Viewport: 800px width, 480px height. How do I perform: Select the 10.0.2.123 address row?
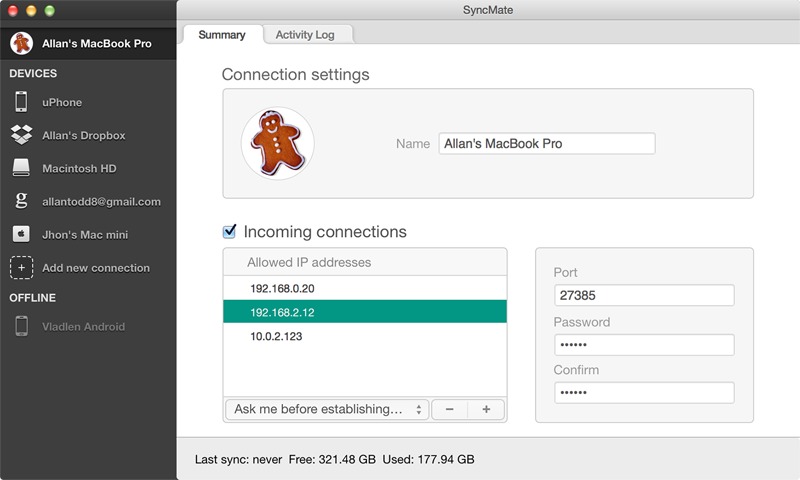365,336
